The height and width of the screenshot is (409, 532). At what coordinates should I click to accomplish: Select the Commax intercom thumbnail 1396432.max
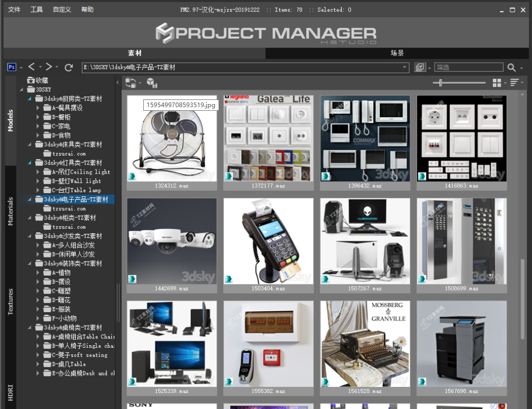[x=365, y=139]
